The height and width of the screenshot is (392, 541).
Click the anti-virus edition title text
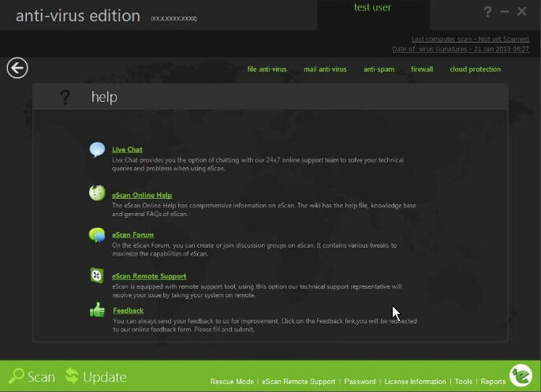[x=78, y=16]
